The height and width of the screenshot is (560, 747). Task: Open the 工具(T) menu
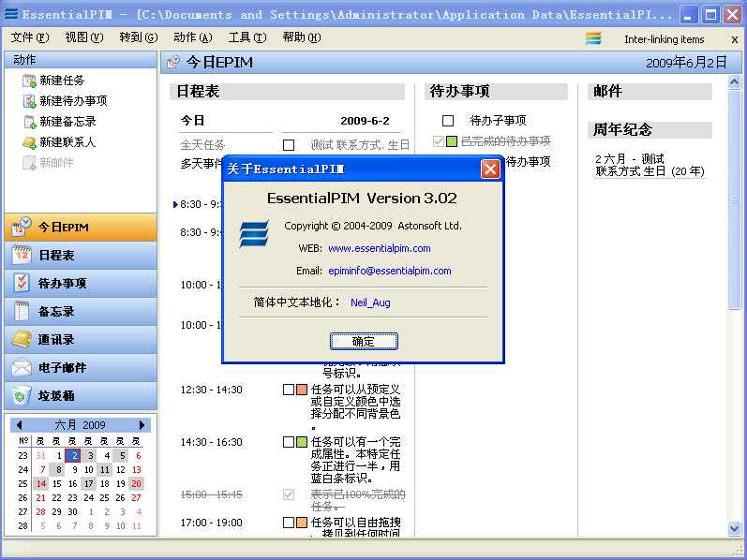coord(247,37)
